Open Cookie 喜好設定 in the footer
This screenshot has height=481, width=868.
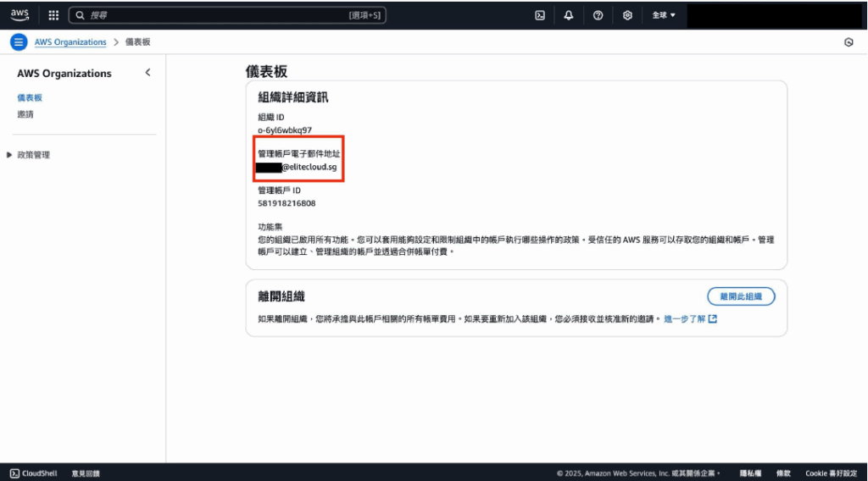coord(832,473)
